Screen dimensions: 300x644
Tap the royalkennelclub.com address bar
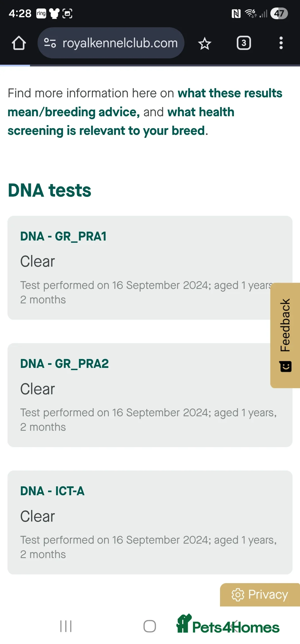tap(120, 43)
